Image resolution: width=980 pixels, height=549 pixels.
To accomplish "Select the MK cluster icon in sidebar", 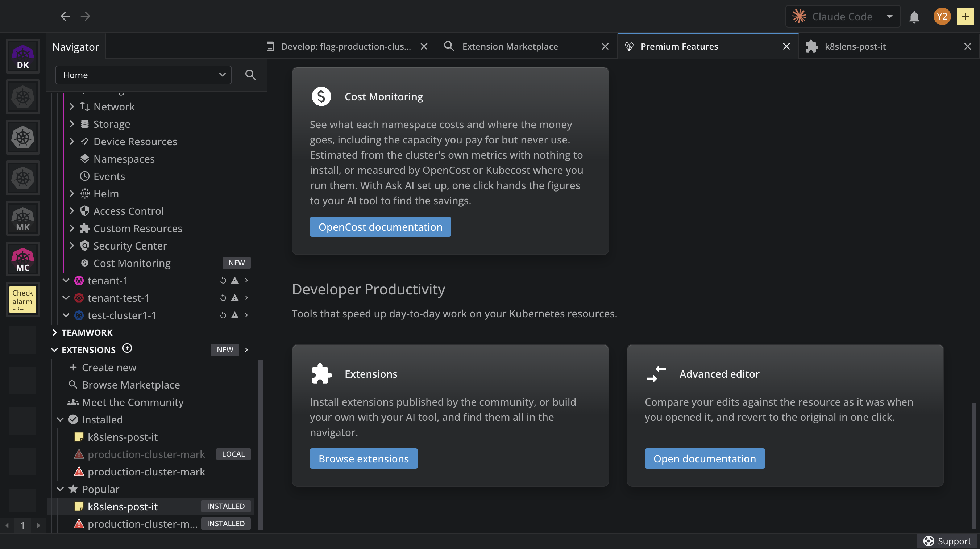I will [23, 219].
